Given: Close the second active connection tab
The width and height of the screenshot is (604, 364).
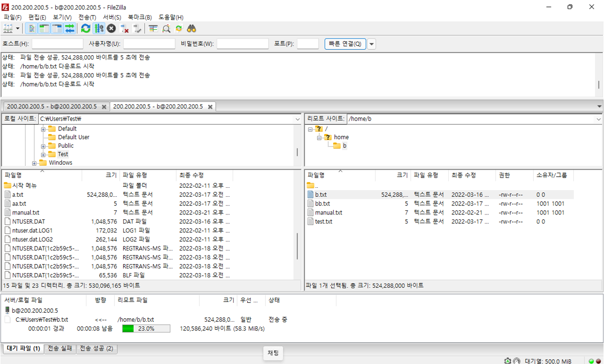Looking at the screenshot, I should [x=210, y=107].
